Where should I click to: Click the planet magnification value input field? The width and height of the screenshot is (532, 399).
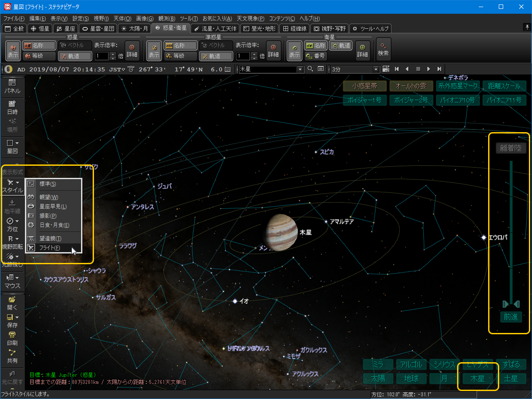pyautogui.click(x=102, y=56)
